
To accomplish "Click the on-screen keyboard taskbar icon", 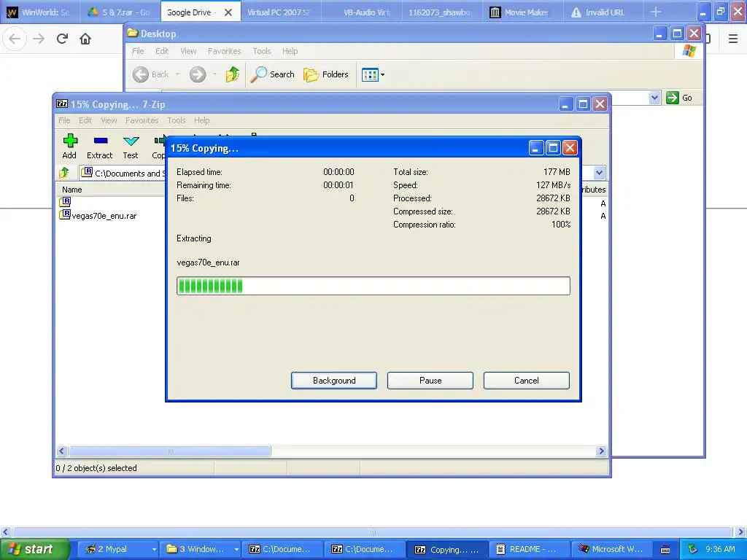I will pos(665,549).
